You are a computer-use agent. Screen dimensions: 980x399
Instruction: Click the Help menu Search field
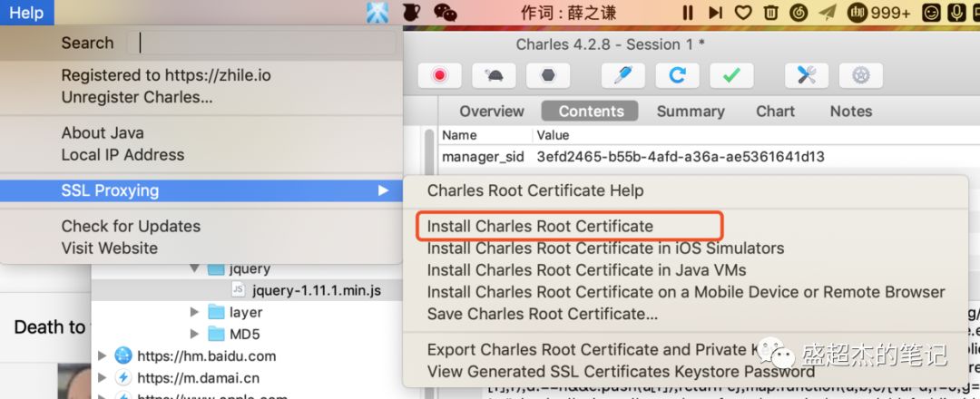tap(261, 43)
